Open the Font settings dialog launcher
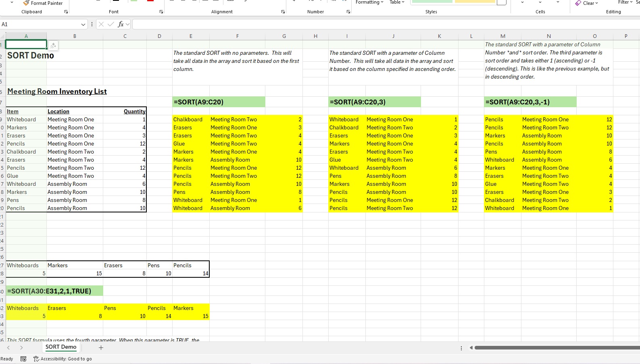 click(161, 12)
